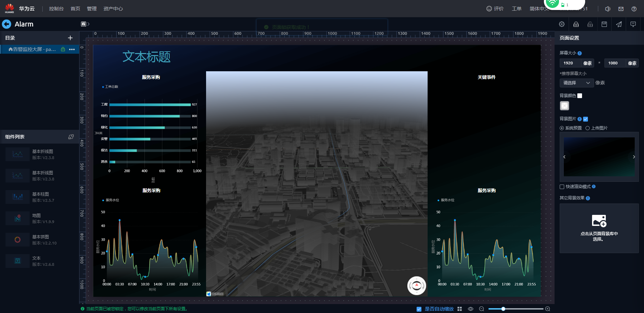Select the first 基本折线图 component
The height and width of the screenshot is (313, 644).
[x=40, y=154]
